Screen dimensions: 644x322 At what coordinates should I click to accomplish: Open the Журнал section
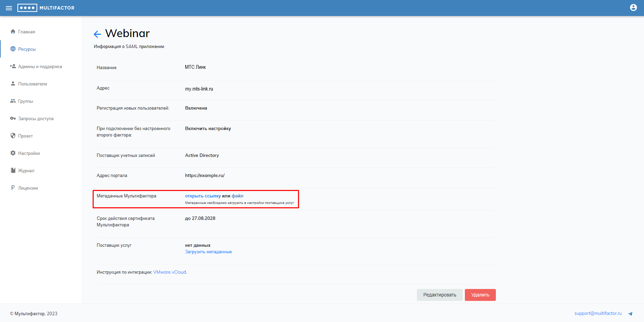point(26,171)
